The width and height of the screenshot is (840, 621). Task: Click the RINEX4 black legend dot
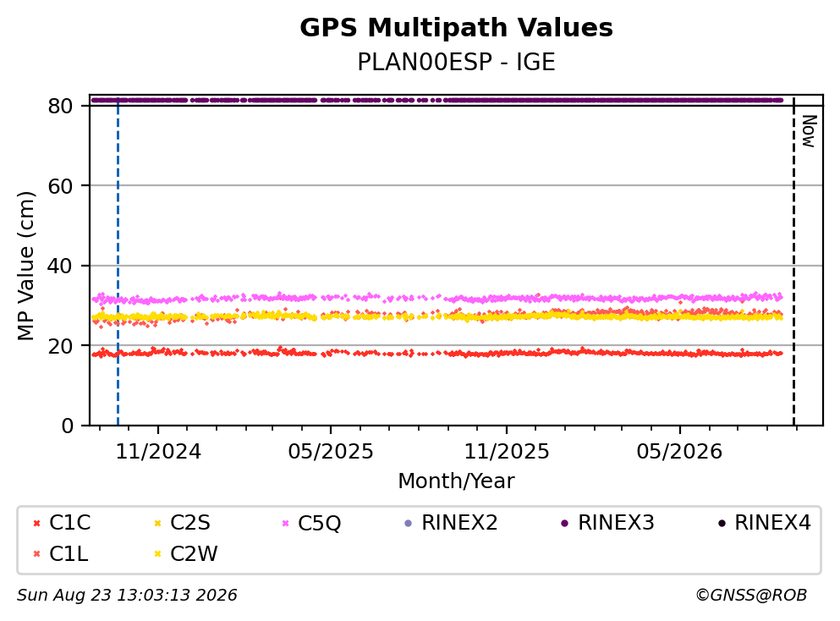pyautogui.click(x=722, y=524)
